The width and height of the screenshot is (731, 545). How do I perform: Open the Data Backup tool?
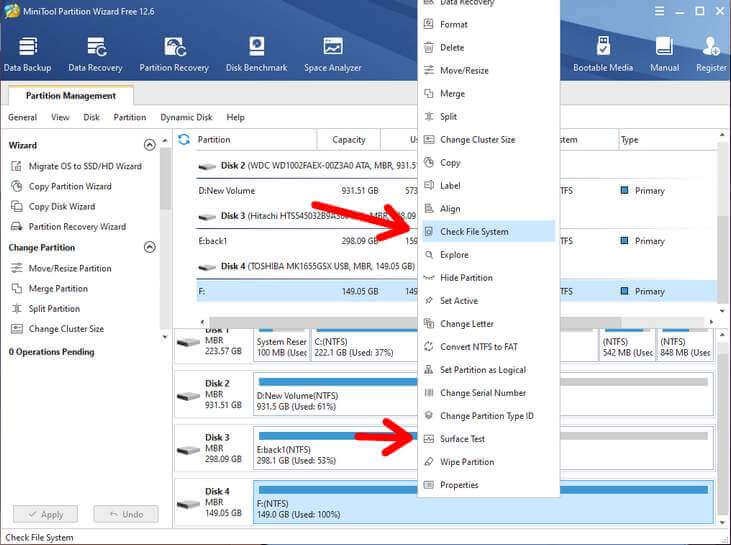tap(28, 55)
